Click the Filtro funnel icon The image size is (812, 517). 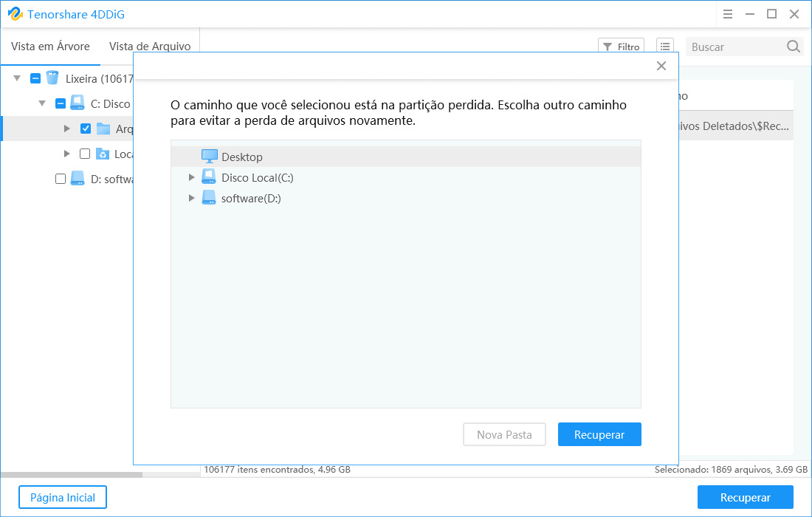tap(608, 46)
